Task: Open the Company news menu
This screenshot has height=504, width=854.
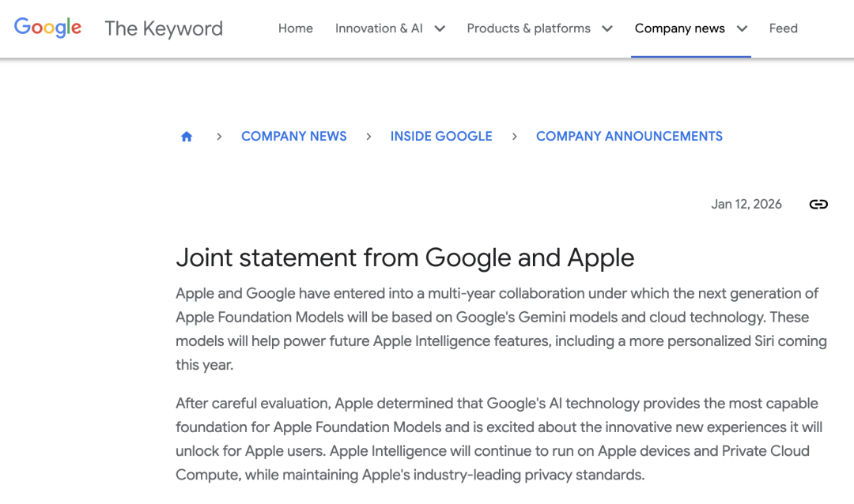Action: click(x=680, y=28)
